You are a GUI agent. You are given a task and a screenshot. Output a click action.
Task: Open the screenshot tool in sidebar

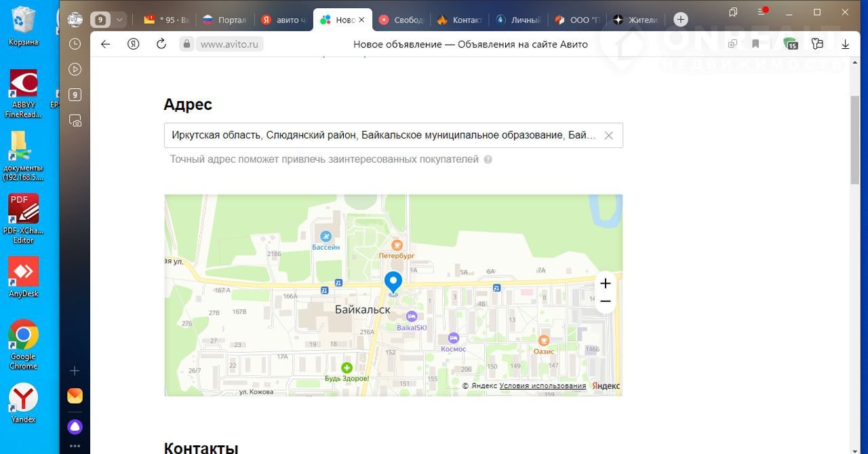tap(75, 121)
